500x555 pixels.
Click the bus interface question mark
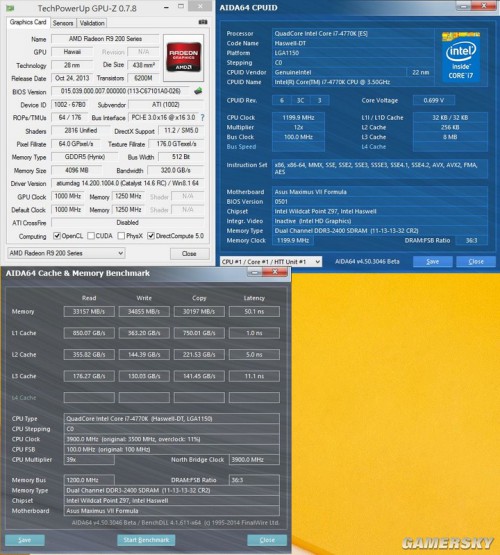click(202, 117)
